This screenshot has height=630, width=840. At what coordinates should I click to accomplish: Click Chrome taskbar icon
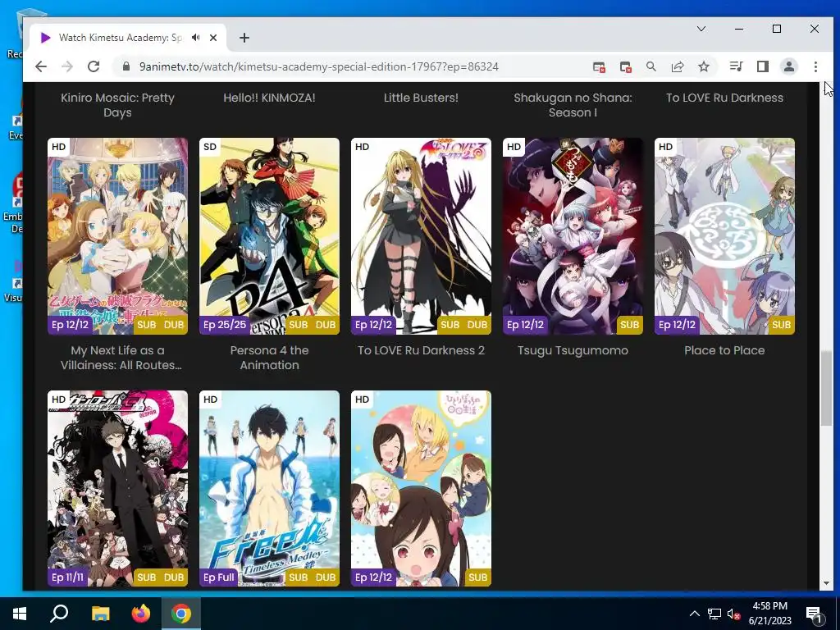181,614
